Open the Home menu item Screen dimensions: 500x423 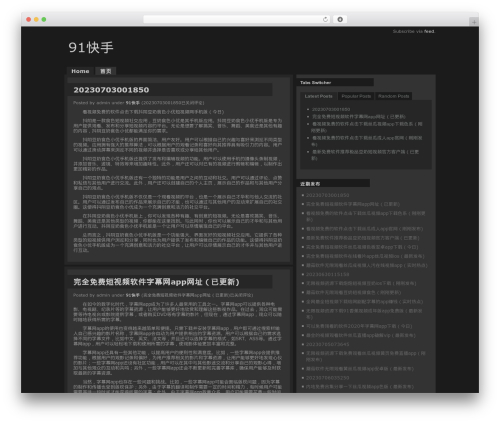point(80,71)
